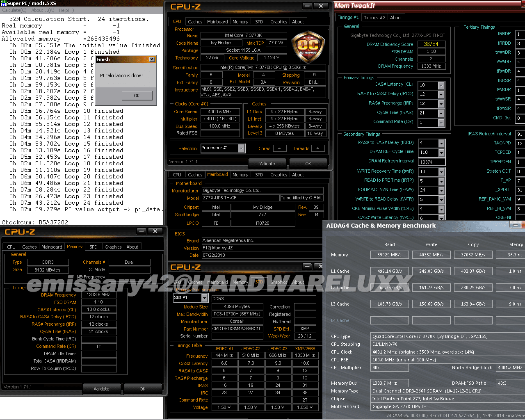Click the Southbridge Z77 field in CPU-Z Mainboard
Screen dimensions: 525x420
pyautogui.click(x=262, y=215)
